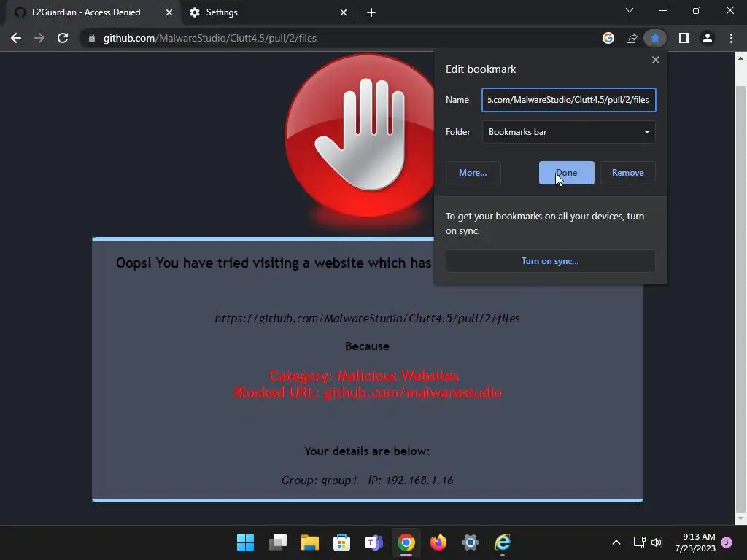Image resolution: width=747 pixels, height=560 pixels.
Task: Open the Chrome profile menu
Action: [708, 38]
